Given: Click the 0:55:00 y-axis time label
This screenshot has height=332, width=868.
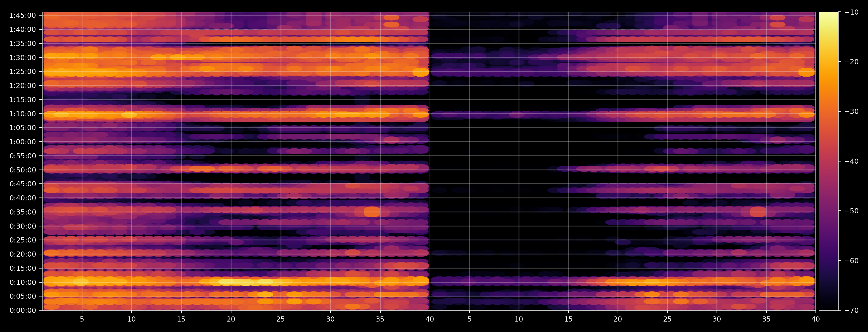Looking at the screenshot, I should (x=23, y=156).
